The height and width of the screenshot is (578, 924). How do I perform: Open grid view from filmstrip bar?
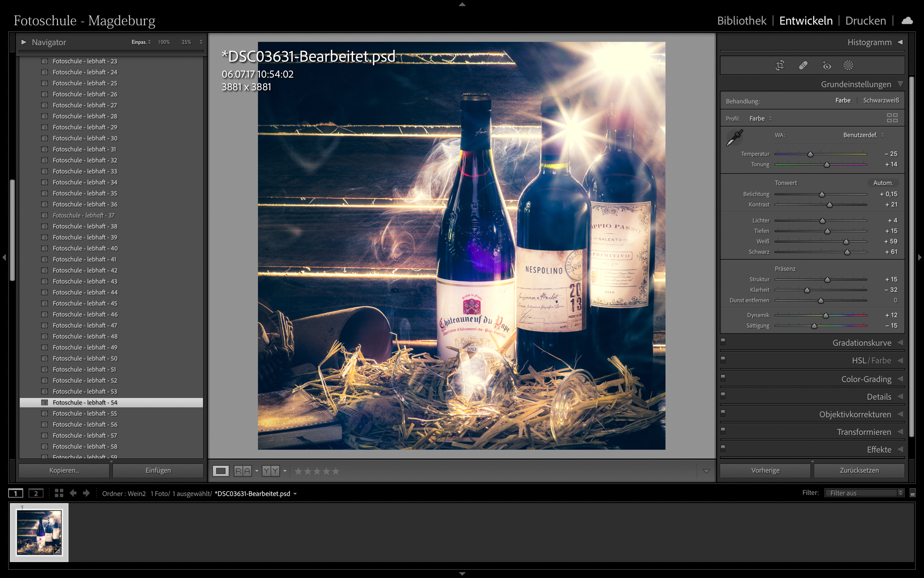59,493
